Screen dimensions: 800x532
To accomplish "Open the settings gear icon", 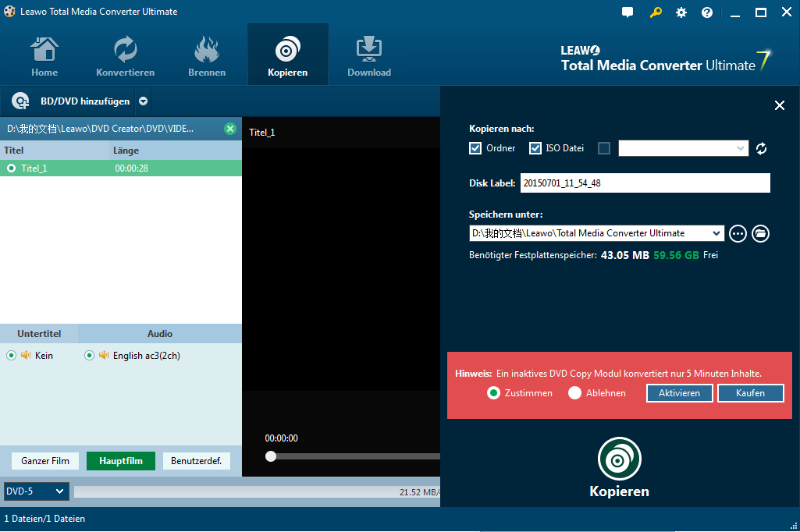I will pos(681,12).
